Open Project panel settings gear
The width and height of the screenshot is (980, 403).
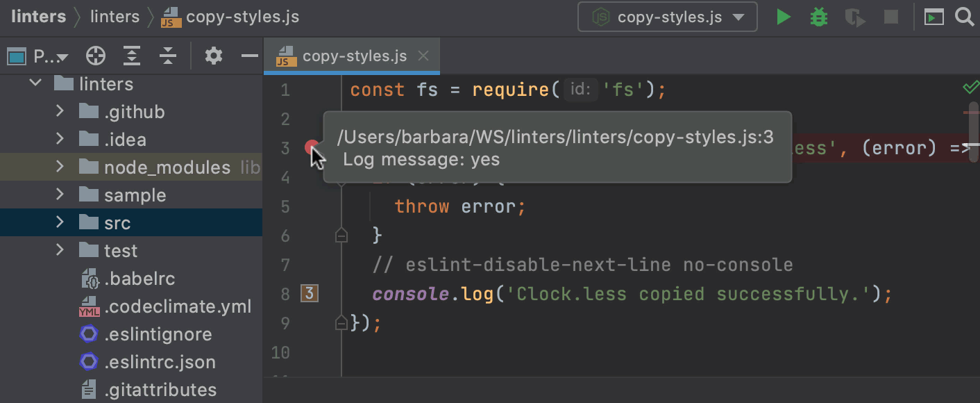pyautogui.click(x=213, y=56)
